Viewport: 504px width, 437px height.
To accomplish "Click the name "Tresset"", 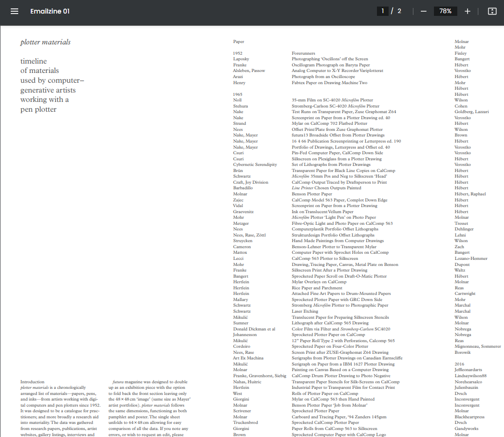I will coord(461,223).
